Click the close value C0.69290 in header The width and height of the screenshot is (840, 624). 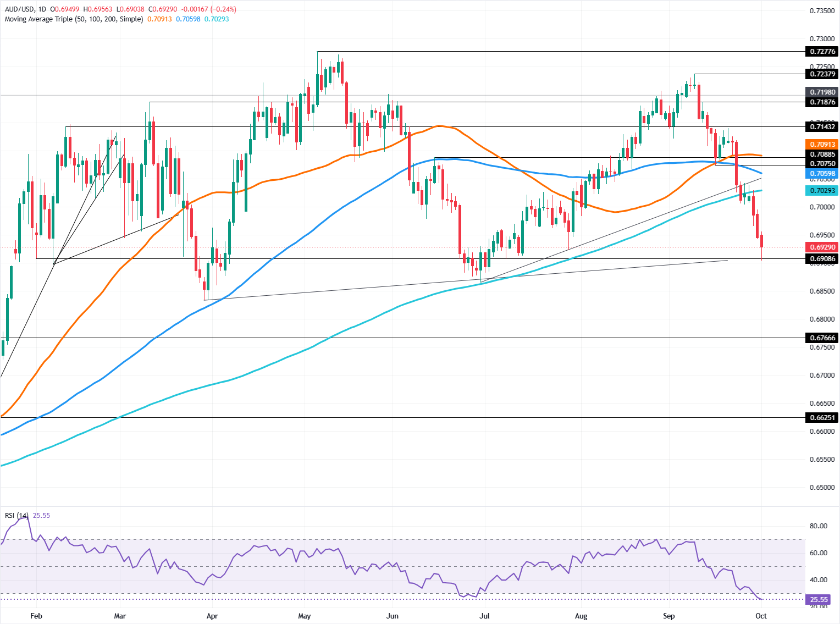(x=163, y=9)
